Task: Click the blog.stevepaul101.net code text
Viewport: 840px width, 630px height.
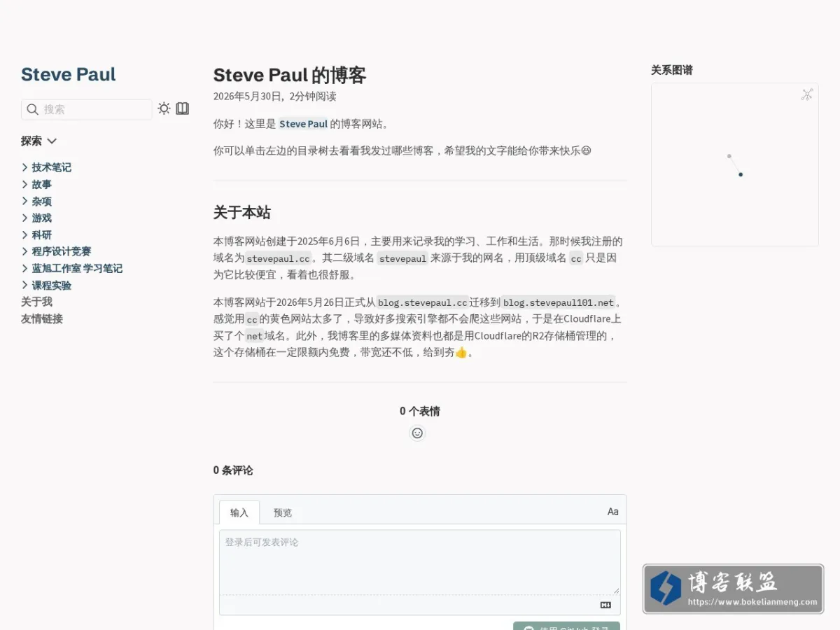Action: 559,302
